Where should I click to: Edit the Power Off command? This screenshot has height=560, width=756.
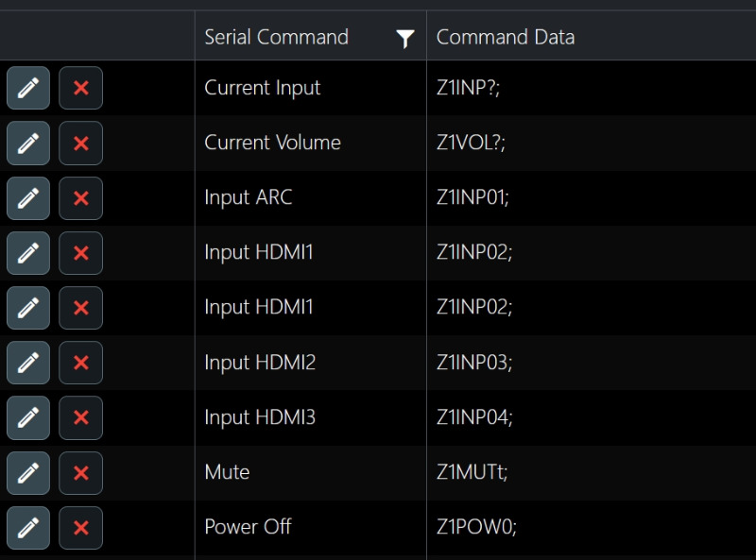pyautogui.click(x=28, y=528)
